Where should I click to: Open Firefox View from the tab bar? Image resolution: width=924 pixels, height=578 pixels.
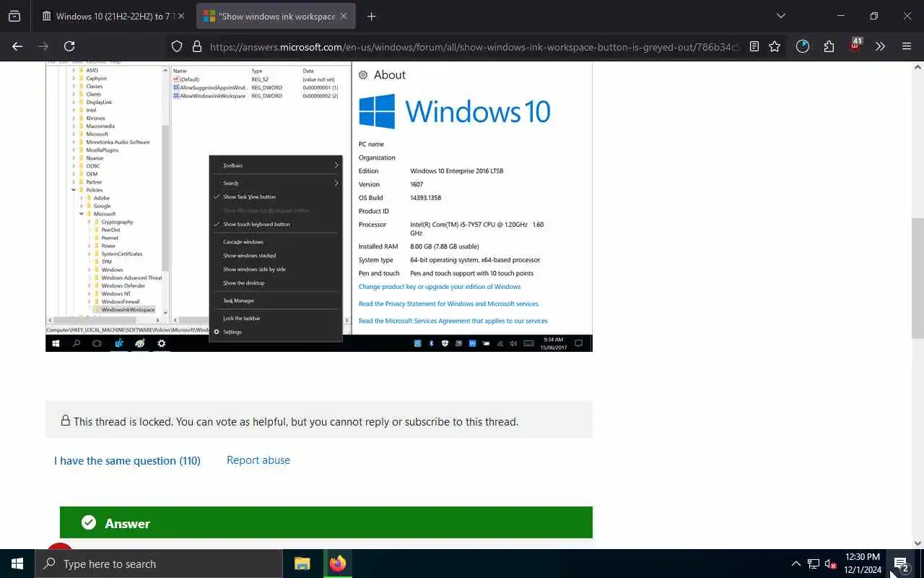tap(14, 16)
